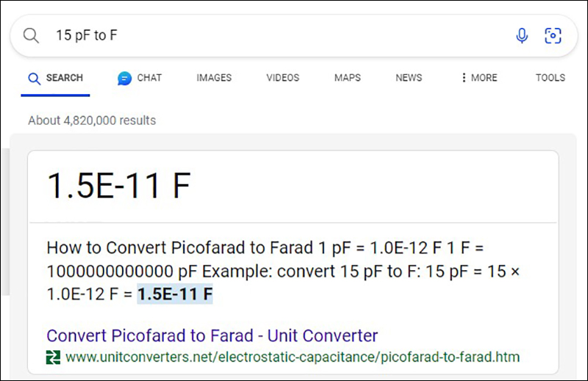This screenshot has height=381, width=588.
Task: Open visual search camera icon
Action: pyautogui.click(x=553, y=35)
